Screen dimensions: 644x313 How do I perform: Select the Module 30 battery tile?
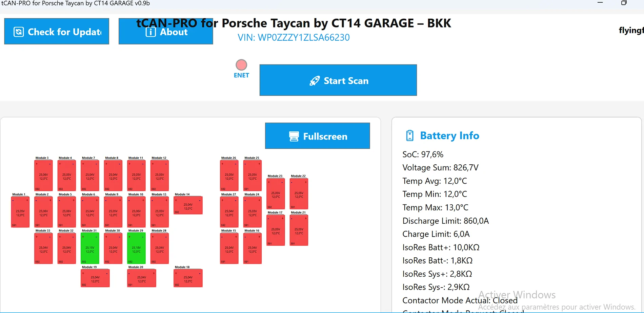(113, 248)
